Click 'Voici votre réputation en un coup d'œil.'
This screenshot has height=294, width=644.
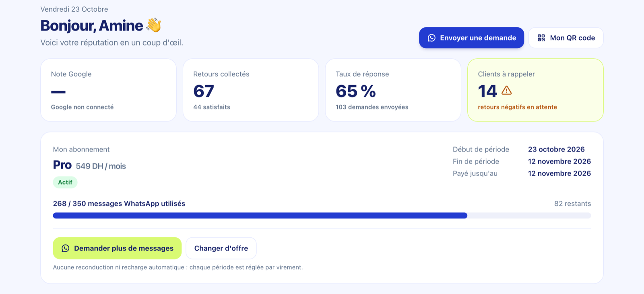112,43
